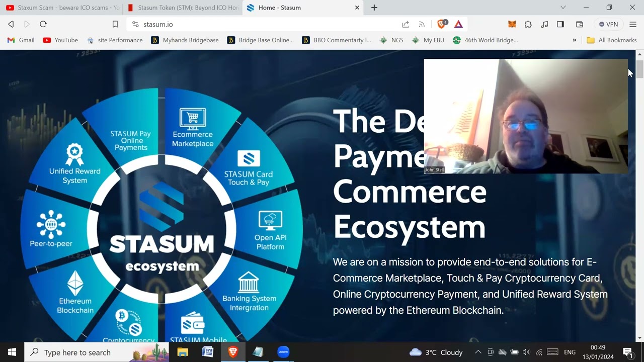The height and width of the screenshot is (362, 644).
Task: Open the Myhands Bridgebase bookmark
Action: (x=185, y=40)
